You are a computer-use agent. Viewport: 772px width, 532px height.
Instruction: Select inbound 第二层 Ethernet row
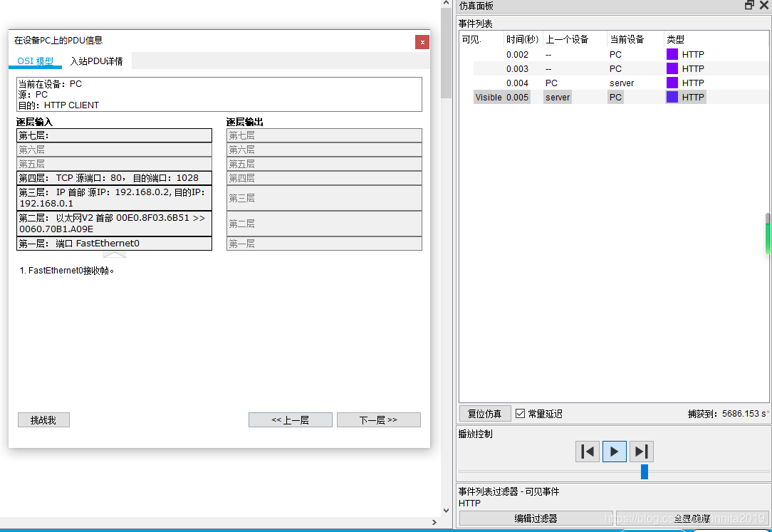pyautogui.click(x=114, y=224)
